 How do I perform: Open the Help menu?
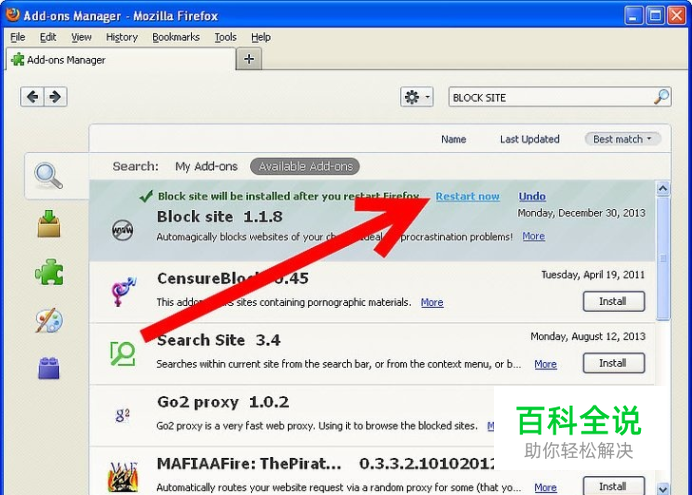click(261, 37)
